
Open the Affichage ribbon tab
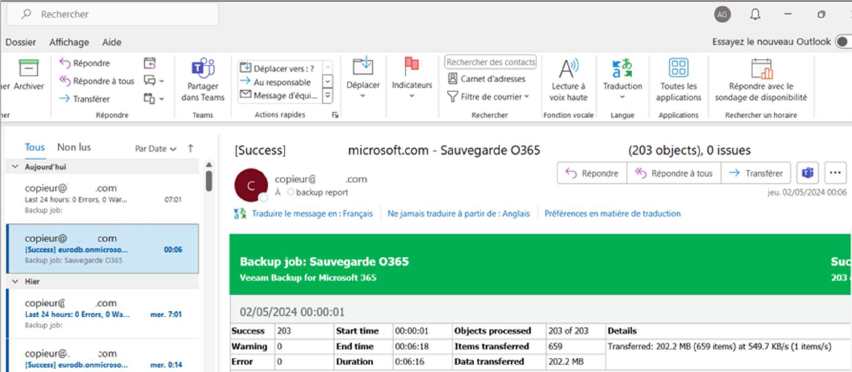pos(69,42)
